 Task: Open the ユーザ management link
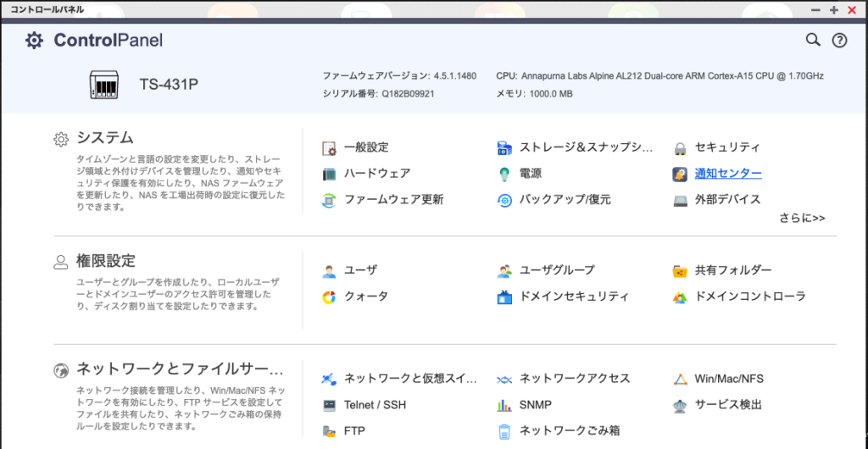(361, 270)
